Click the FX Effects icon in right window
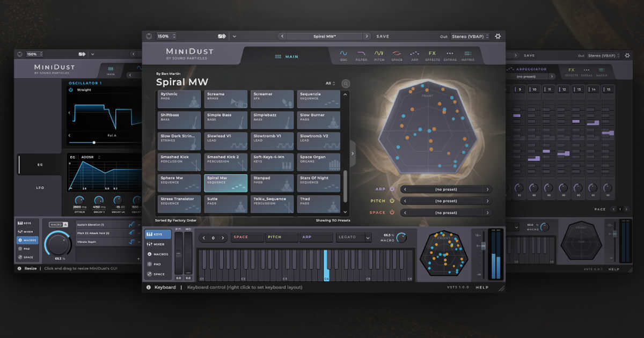 tap(572, 72)
